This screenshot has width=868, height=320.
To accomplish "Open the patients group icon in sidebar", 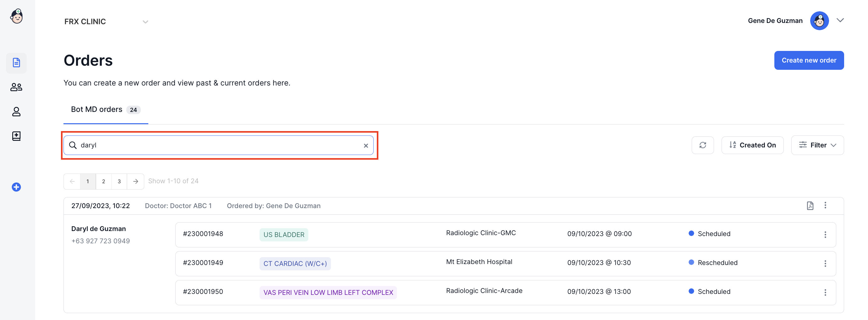I will click(x=16, y=87).
